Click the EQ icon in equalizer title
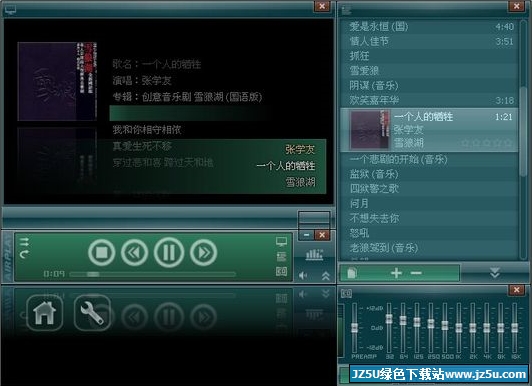This screenshot has height=386, width=532. click(x=346, y=293)
